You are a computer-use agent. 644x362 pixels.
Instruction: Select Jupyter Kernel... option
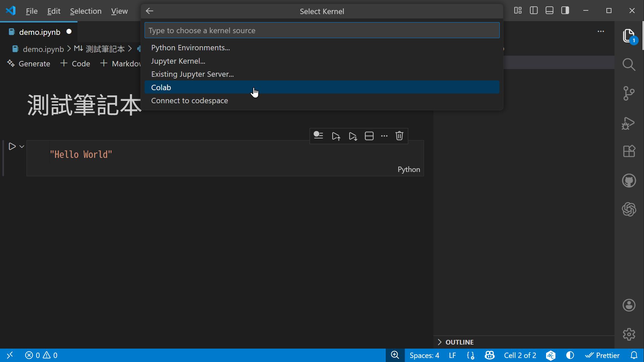(x=322, y=61)
